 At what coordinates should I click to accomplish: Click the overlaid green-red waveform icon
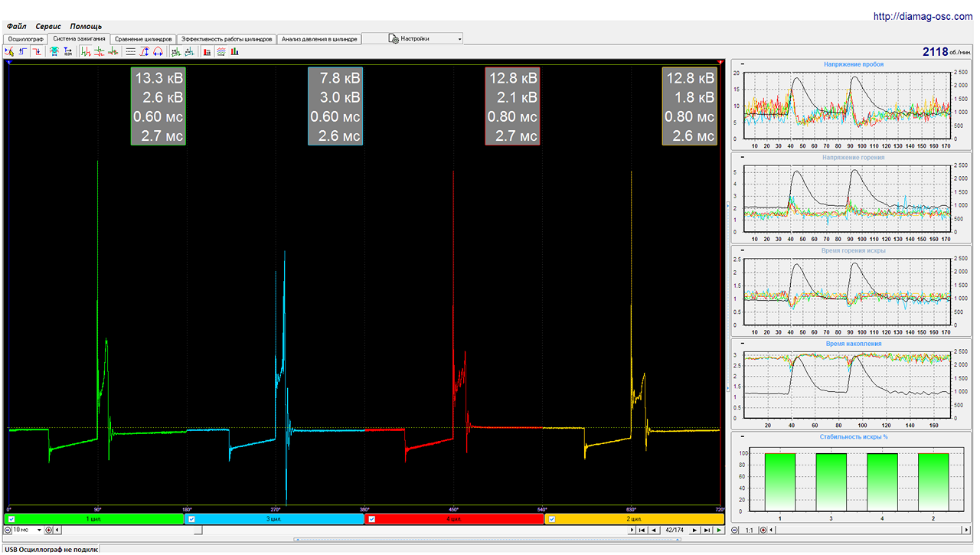click(99, 52)
